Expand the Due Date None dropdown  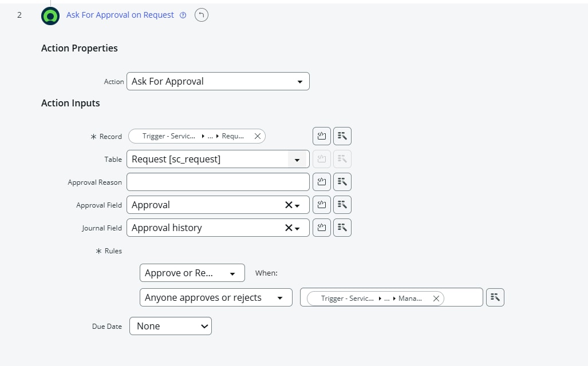pos(170,326)
